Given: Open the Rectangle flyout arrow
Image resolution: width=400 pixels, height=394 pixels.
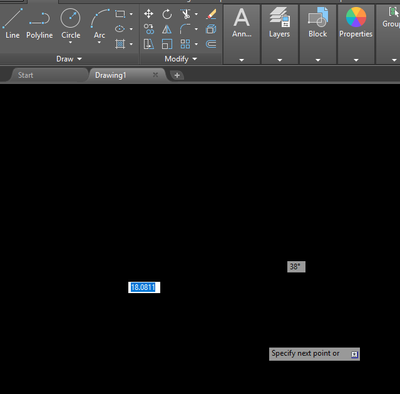Looking at the screenshot, I should pyautogui.click(x=131, y=14).
